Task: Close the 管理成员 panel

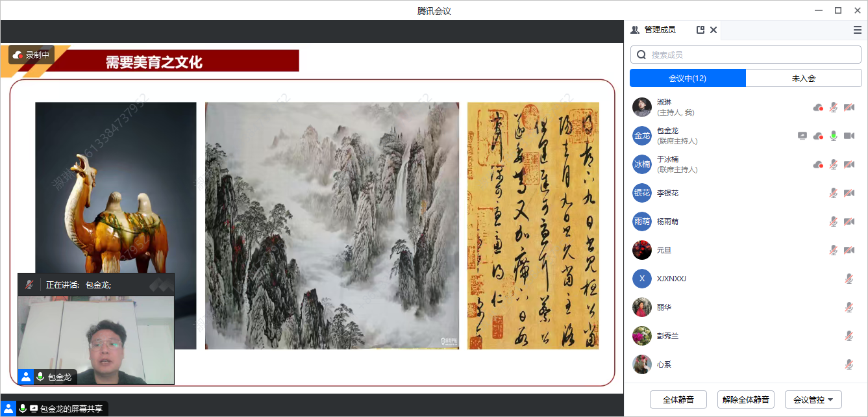Action: [713, 30]
